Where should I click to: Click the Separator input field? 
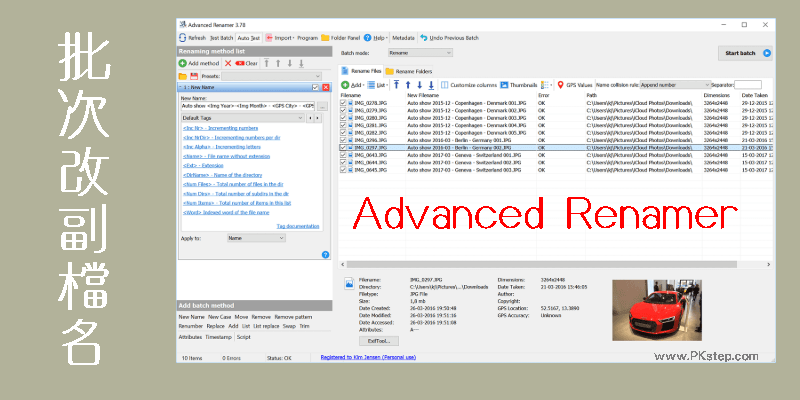(748, 85)
